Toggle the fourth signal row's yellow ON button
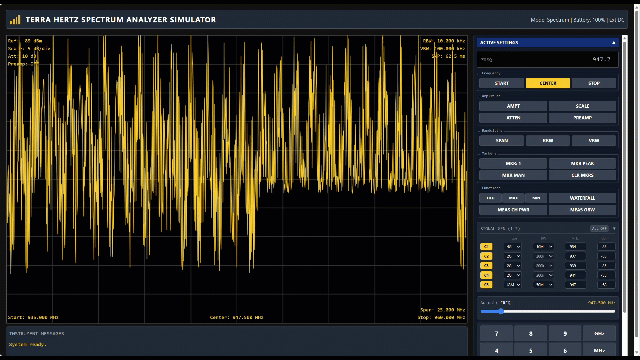The width and height of the screenshot is (640, 360). pos(486,276)
